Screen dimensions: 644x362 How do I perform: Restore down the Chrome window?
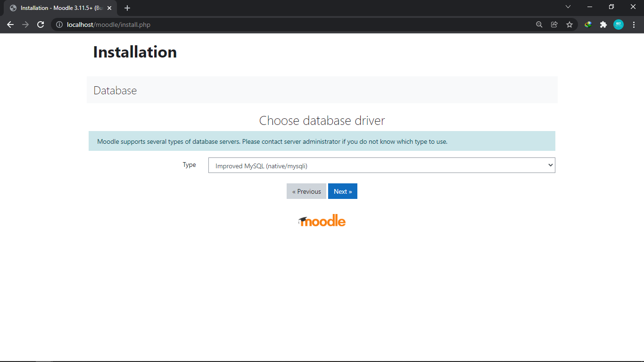(611, 7)
